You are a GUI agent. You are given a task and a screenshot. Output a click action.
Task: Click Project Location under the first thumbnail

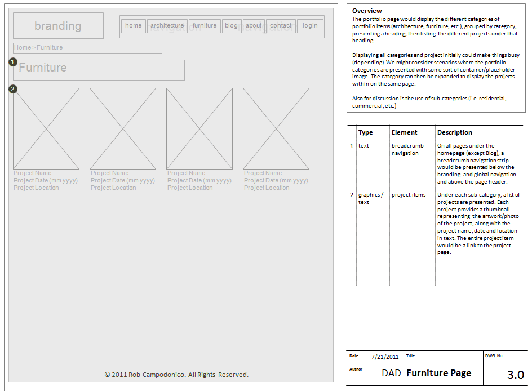point(36,188)
